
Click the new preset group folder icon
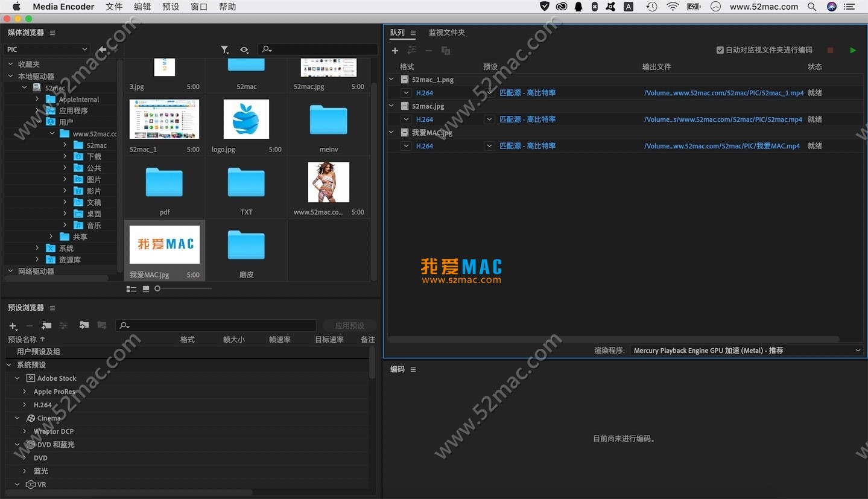click(46, 326)
